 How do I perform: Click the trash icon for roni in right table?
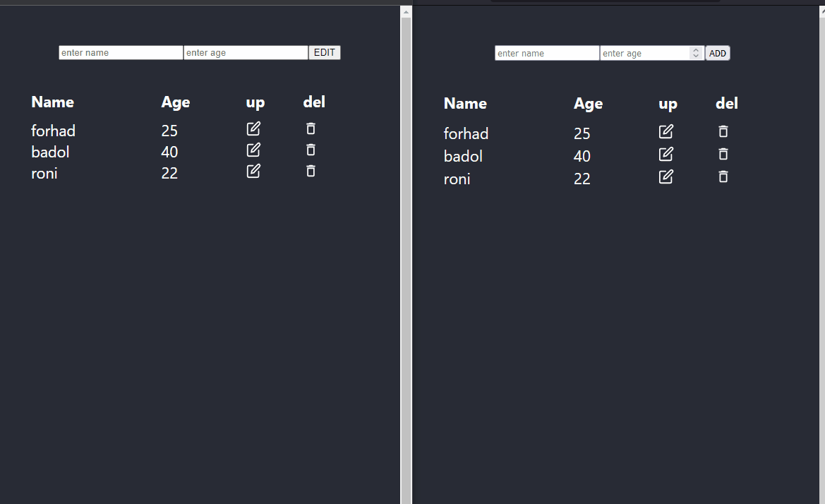click(x=723, y=176)
